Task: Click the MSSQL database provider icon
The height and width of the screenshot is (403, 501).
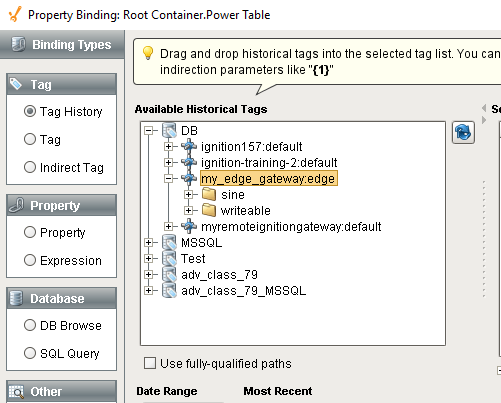Action: pos(169,242)
